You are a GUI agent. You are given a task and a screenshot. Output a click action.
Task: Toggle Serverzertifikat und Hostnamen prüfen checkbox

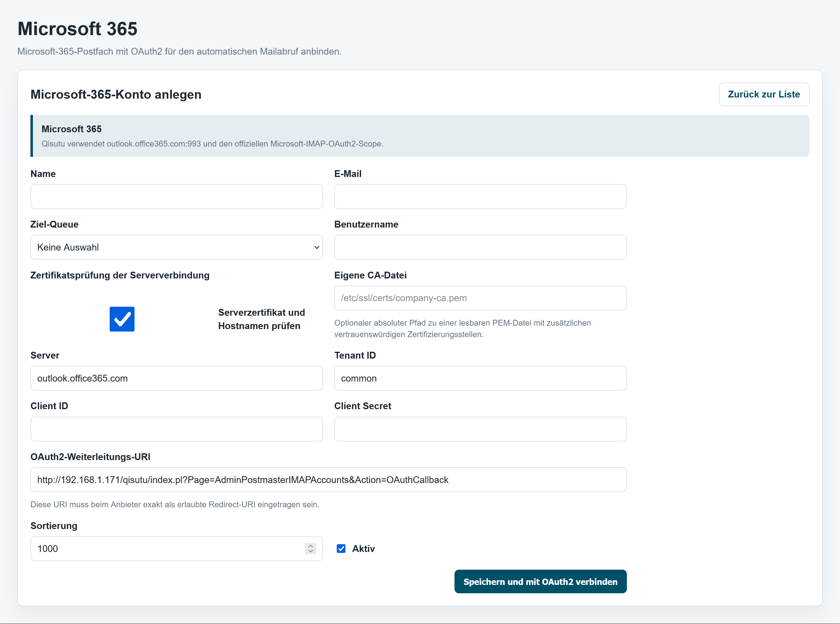click(x=122, y=319)
